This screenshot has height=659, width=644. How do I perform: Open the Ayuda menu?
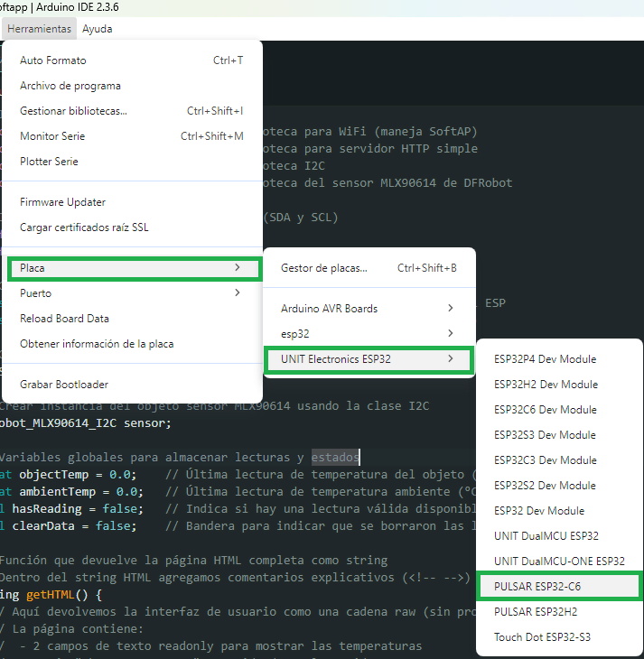coord(98,29)
